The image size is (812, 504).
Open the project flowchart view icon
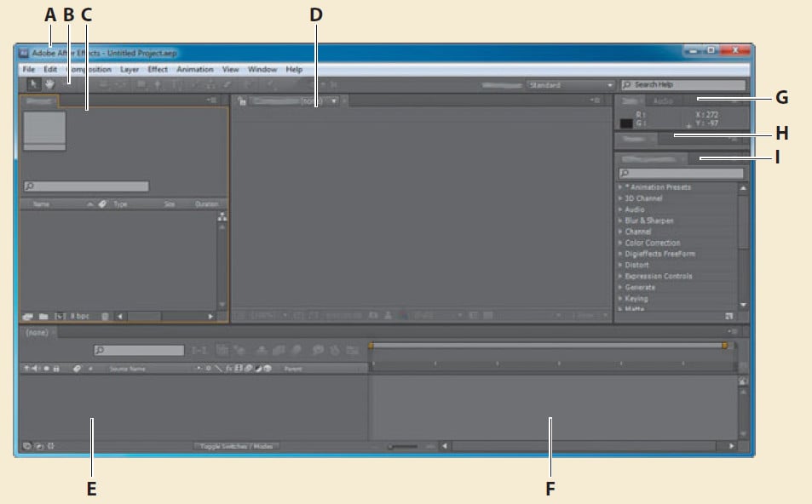coord(222,217)
